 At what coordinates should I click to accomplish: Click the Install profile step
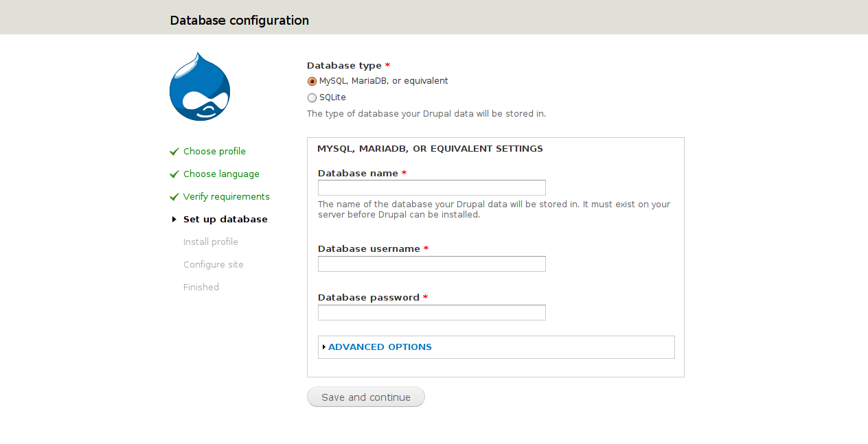pyautogui.click(x=211, y=242)
